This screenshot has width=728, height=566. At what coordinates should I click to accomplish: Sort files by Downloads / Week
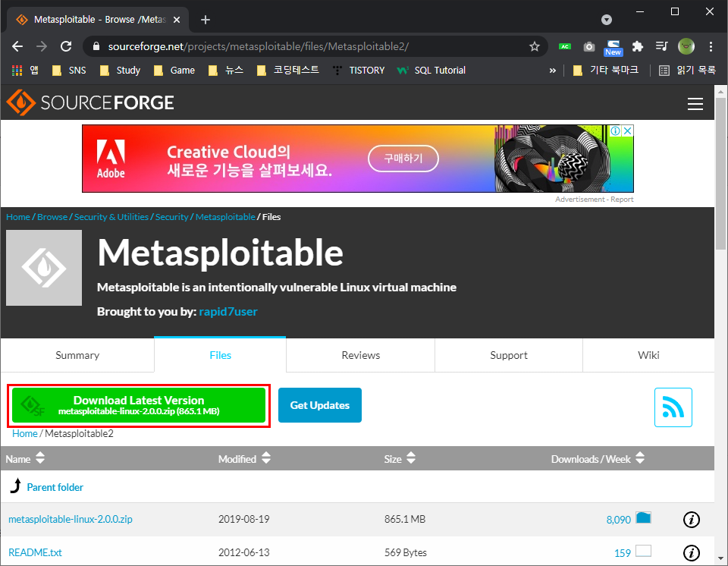click(x=598, y=459)
